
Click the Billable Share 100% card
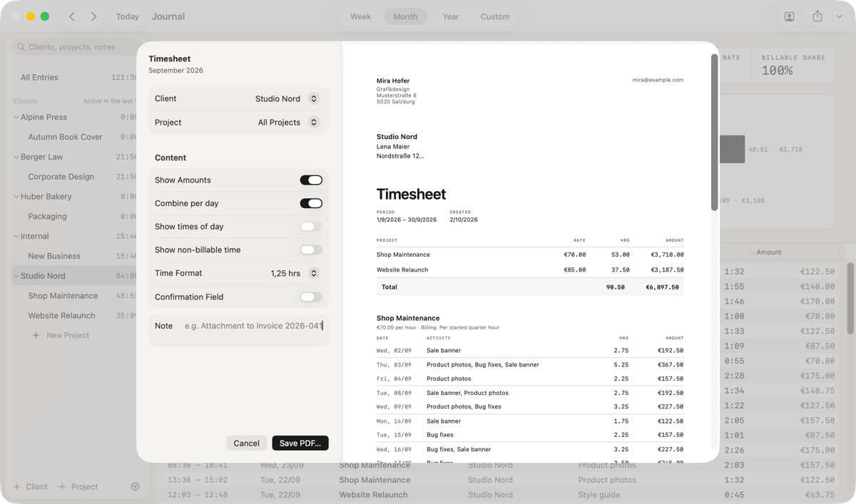tap(793, 65)
